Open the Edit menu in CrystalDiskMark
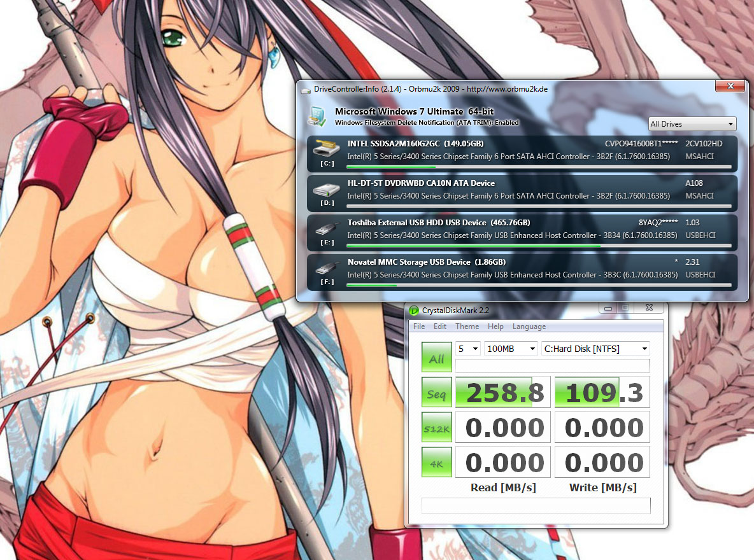 (440, 326)
